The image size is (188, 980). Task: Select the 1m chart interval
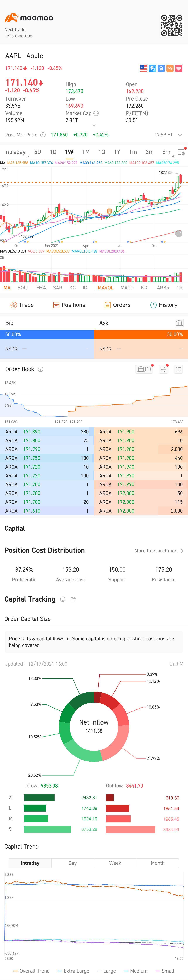[x=133, y=152]
